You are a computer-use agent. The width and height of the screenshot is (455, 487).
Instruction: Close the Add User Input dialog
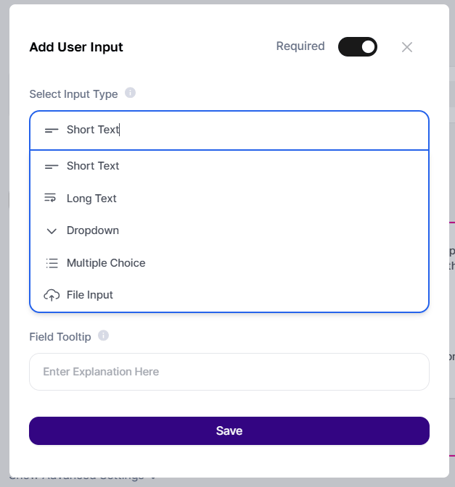click(x=407, y=47)
